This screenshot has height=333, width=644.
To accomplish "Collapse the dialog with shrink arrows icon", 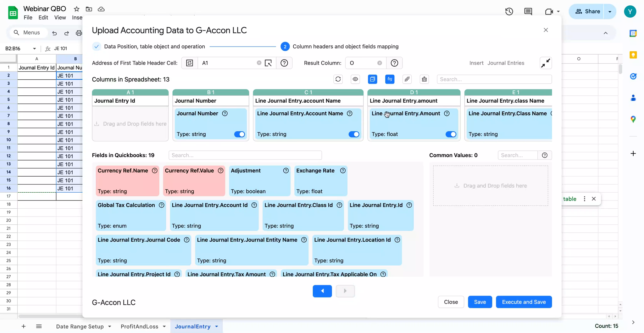I will 546,63.
